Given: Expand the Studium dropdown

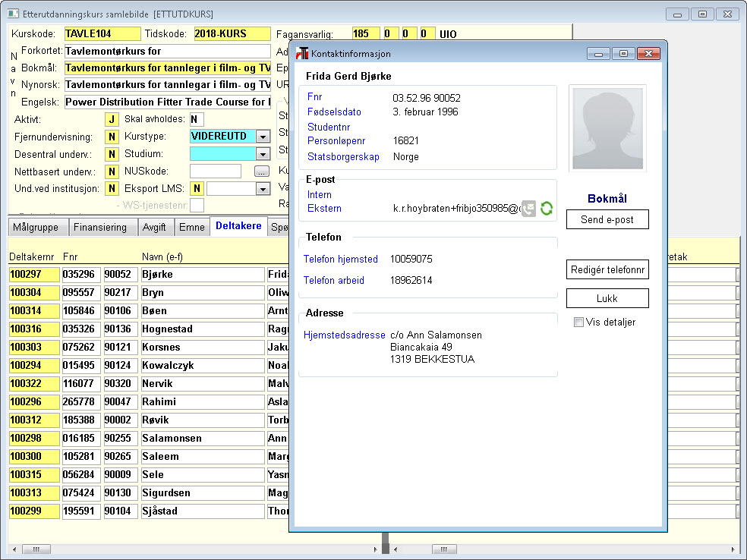Looking at the screenshot, I should pos(263,154).
